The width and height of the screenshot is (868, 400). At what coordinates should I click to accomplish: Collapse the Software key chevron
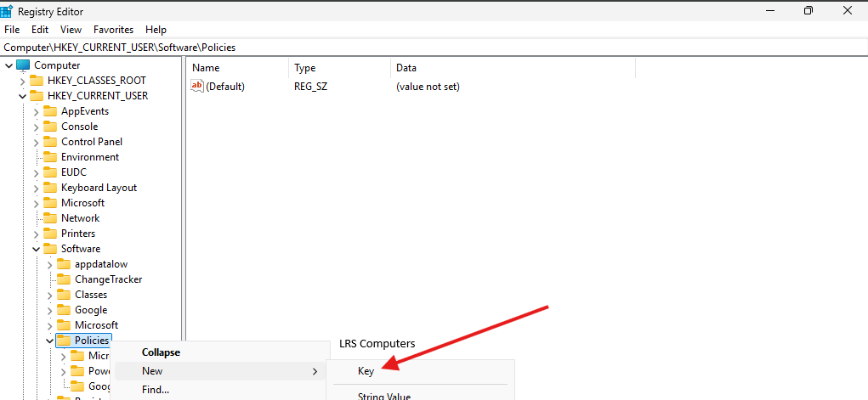[36, 249]
